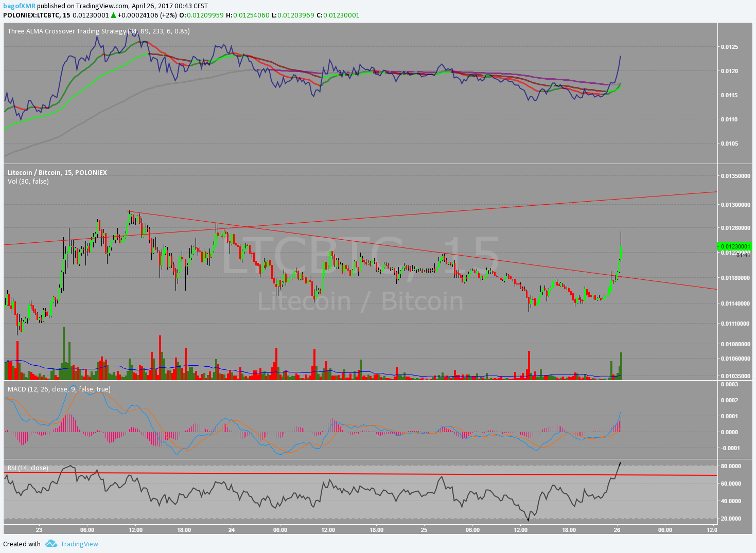Open the TradingView link at bottom
Screen dimensions: 756x553
[79, 544]
